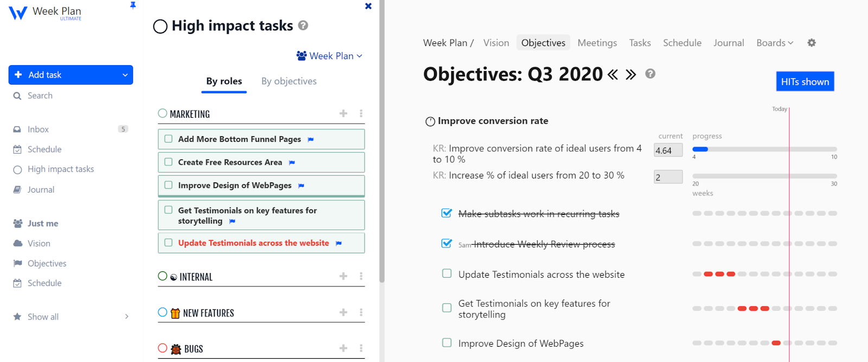Click flag icon on Improve Design of WebPages task

(x=301, y=186)
